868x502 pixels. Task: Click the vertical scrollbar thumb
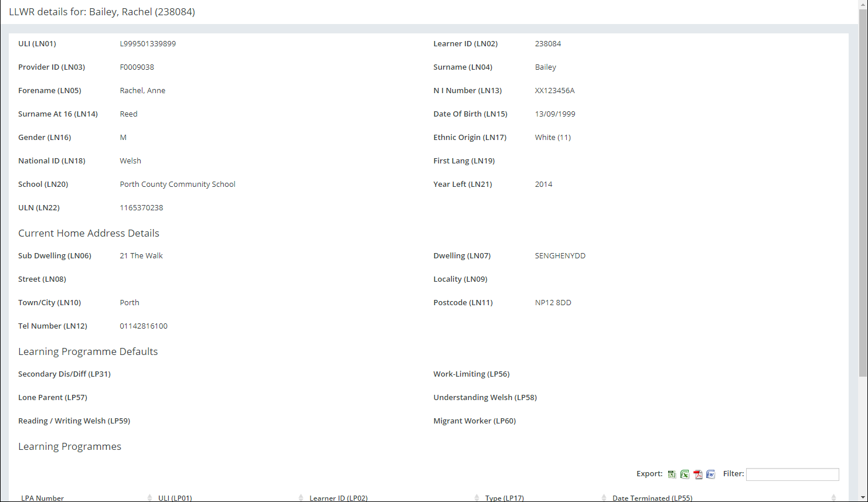[x=863, y=193]
